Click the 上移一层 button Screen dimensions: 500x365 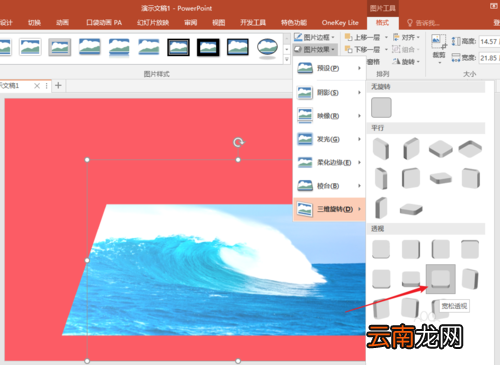(x=363, y=37)
